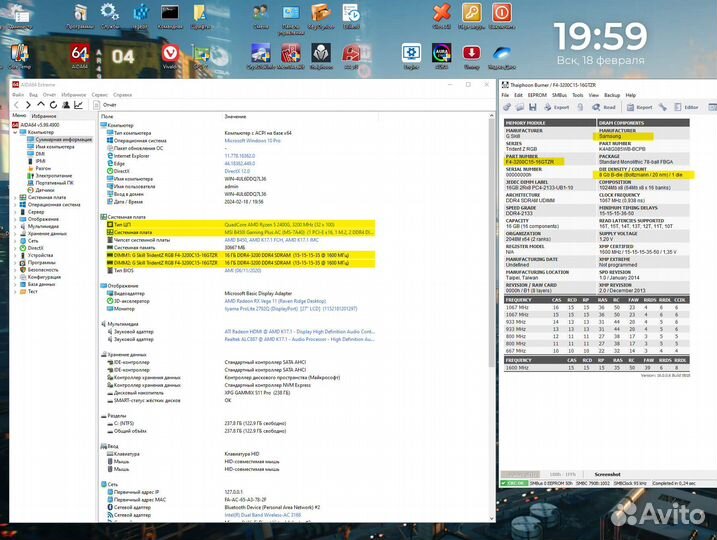Expand the Сервер tree node
Viewport: 717px width, 540px height.
point(15,212)
